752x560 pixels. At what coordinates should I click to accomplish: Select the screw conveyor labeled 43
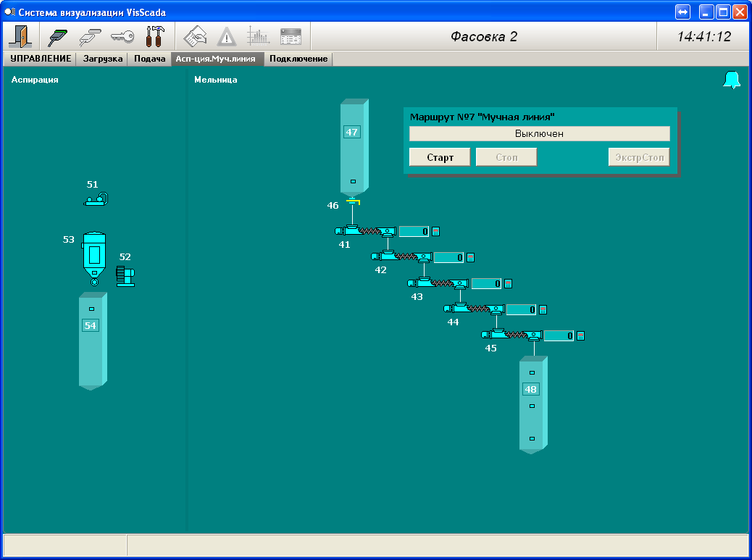[x=434, y=283]
